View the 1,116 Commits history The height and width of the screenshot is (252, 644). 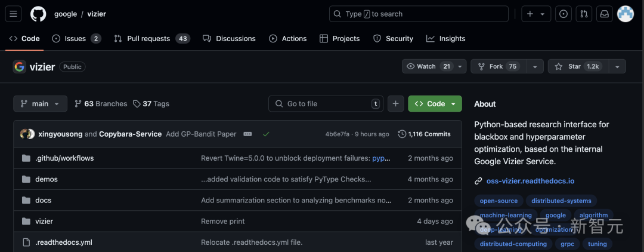coord(424,134)
